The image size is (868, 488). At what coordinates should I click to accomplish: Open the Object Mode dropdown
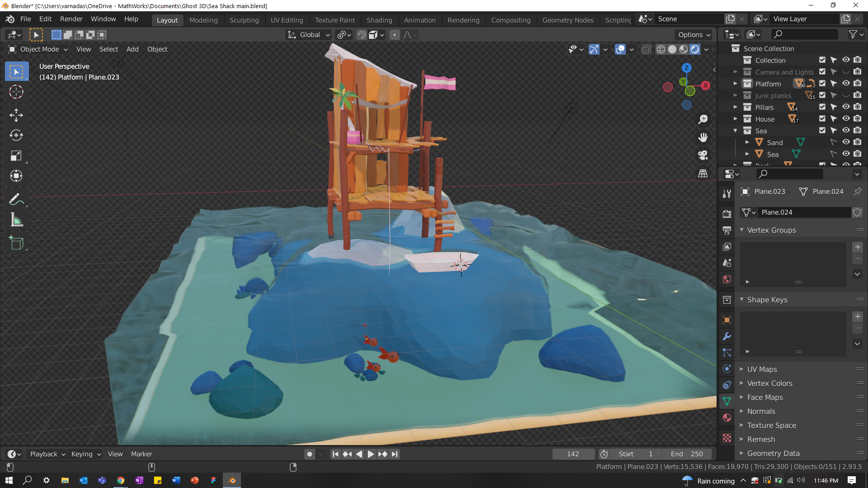(38, 49)
